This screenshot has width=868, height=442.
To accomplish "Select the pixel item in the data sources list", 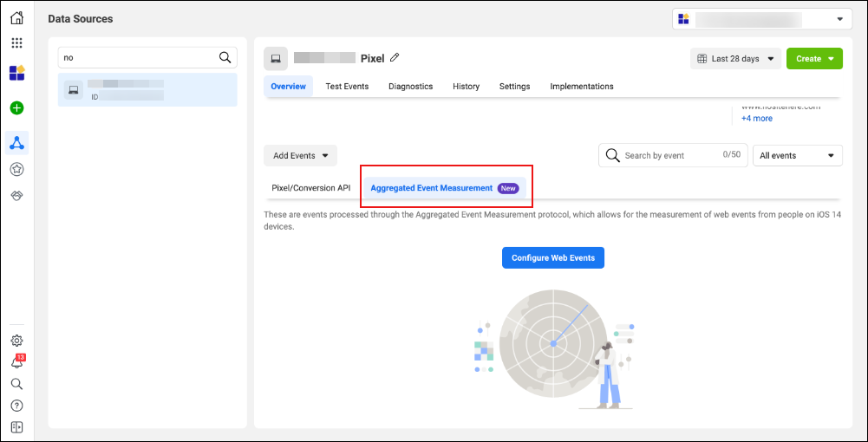I will point(147,89).
